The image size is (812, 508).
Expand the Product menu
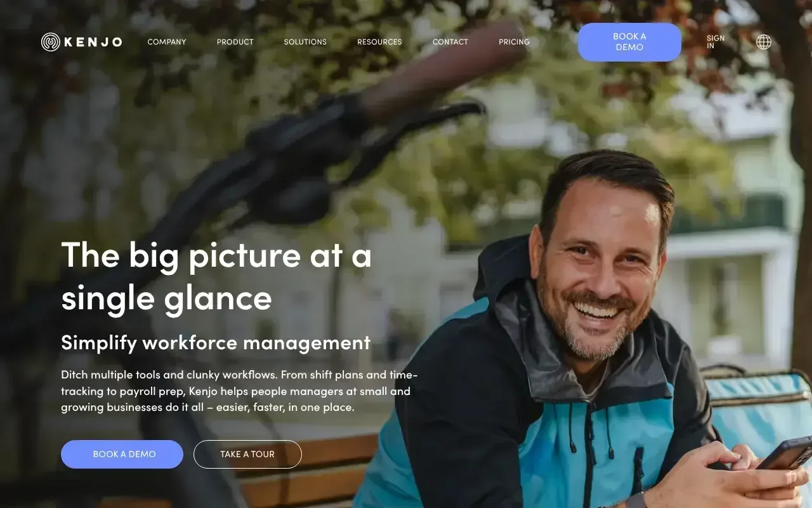click(235, 42)
